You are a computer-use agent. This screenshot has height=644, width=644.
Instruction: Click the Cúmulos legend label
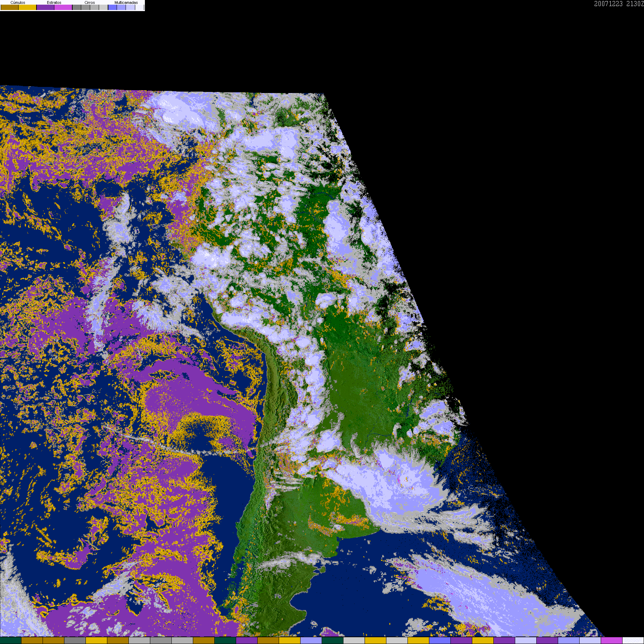pyautogui.click(x=18, y=3)
